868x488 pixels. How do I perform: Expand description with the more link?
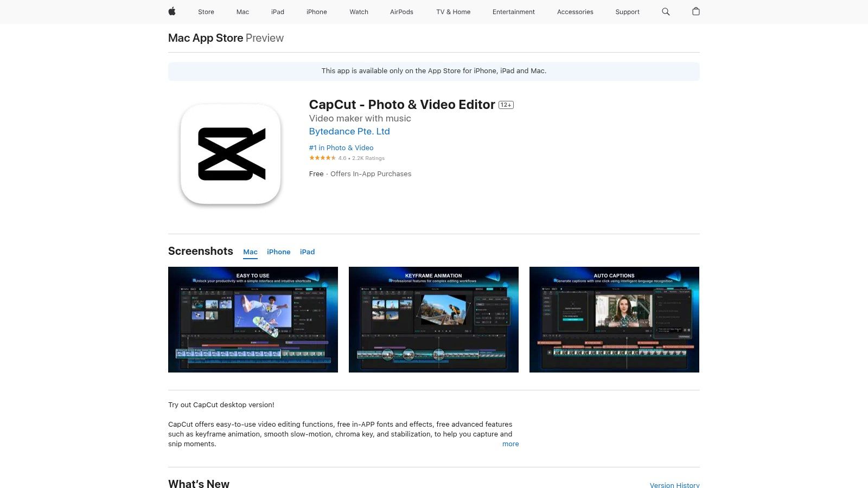click(510, 444)
